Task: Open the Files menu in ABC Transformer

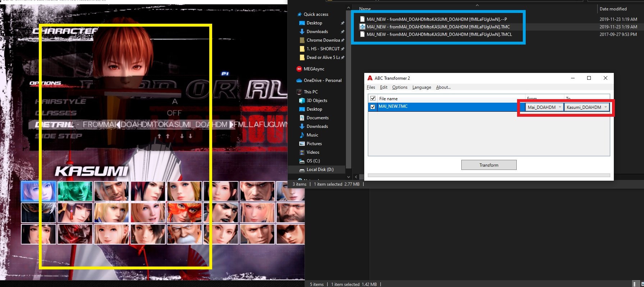Action: [x=371, y=87]
